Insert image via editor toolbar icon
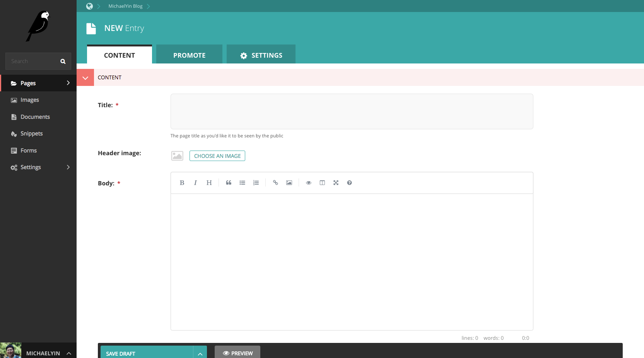Image resolution: width=644 pixels, height=358 pixels. (289, 183)
